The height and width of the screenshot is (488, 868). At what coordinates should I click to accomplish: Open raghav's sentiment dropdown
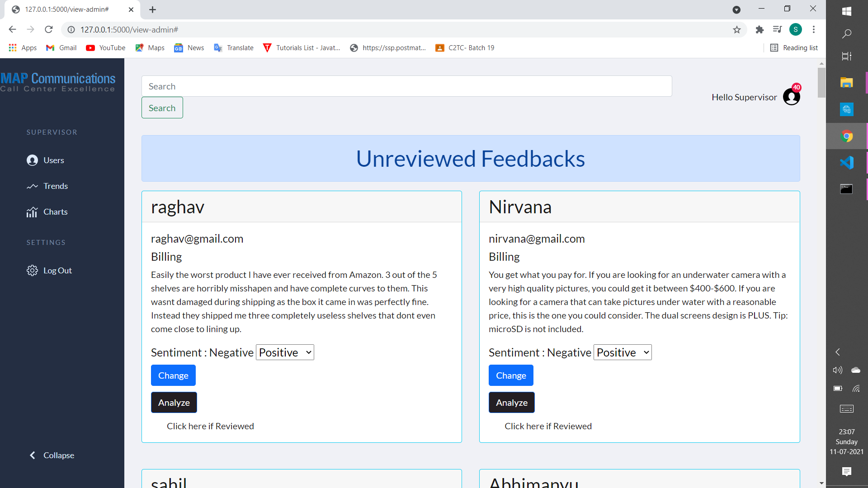[x=284, y=352]
